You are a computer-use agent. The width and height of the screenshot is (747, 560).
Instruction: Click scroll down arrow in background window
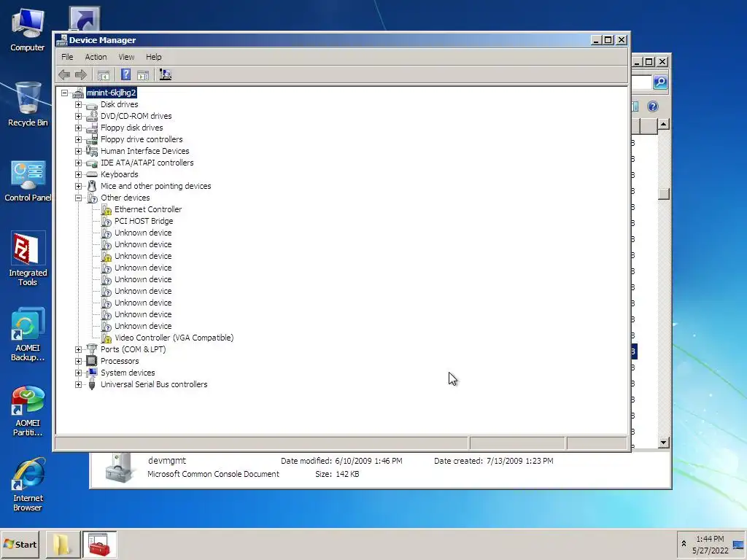664,443
